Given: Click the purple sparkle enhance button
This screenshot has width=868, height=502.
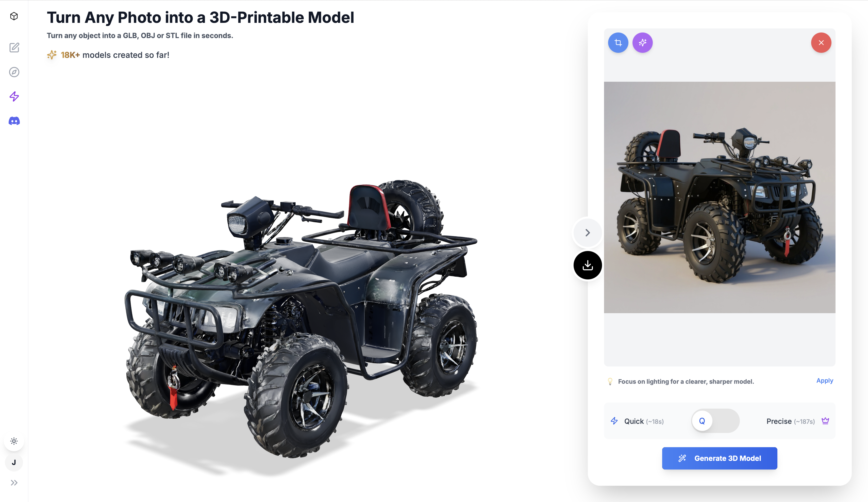Looking at the screenshot, I should point(642,43).
